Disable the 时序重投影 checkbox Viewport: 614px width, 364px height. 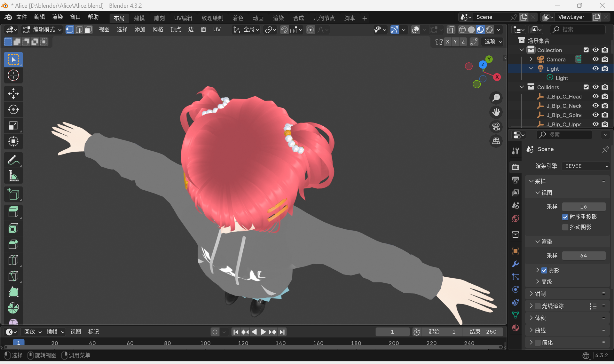565,217
